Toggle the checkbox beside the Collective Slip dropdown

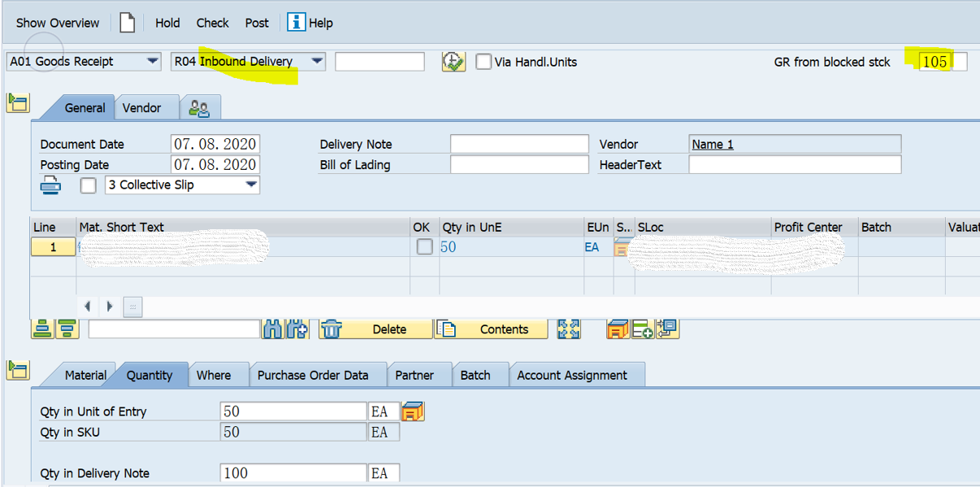(89, 185)
